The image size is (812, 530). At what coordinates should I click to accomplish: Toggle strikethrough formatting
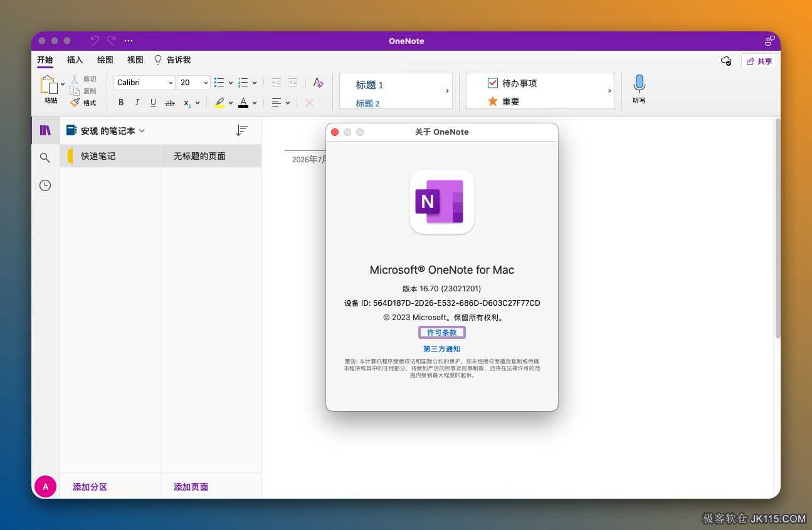pyautogui.click(x=169, y=103)
